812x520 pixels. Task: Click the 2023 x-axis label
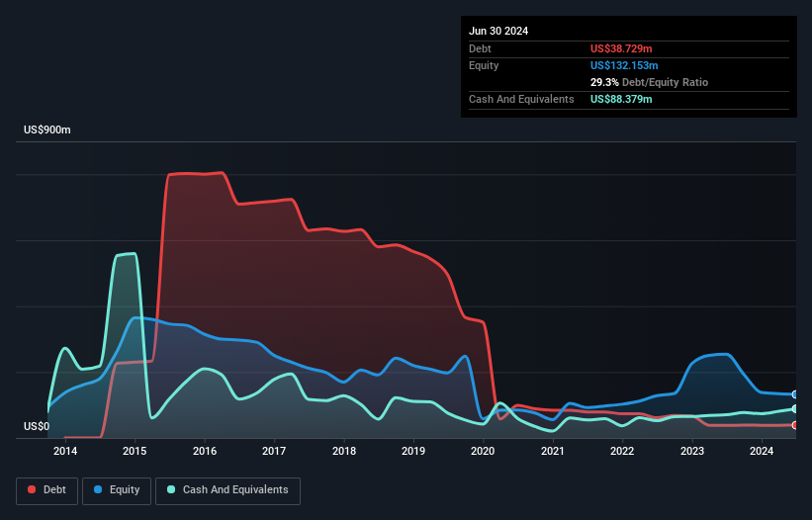692,451
